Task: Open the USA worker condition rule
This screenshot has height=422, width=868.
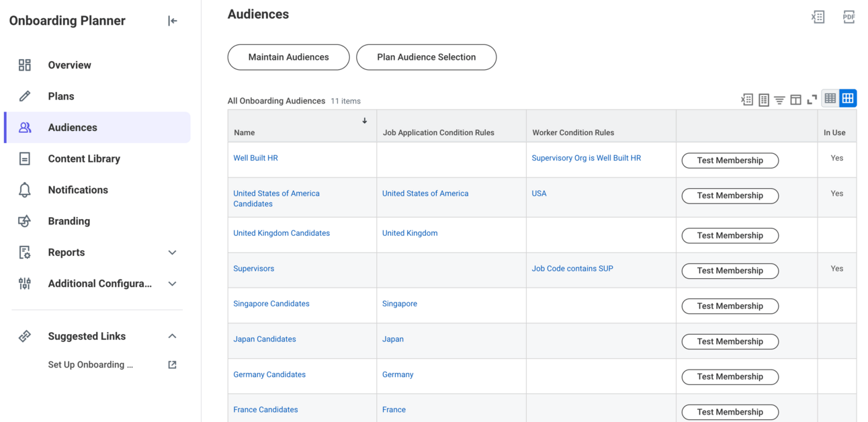Action: click(539, 194)
